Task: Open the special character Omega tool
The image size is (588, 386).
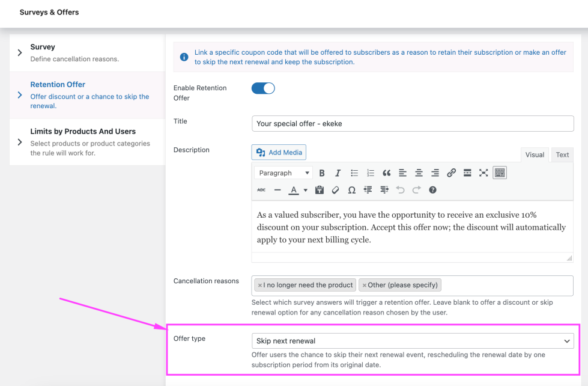Action: (x=351, y=190)
